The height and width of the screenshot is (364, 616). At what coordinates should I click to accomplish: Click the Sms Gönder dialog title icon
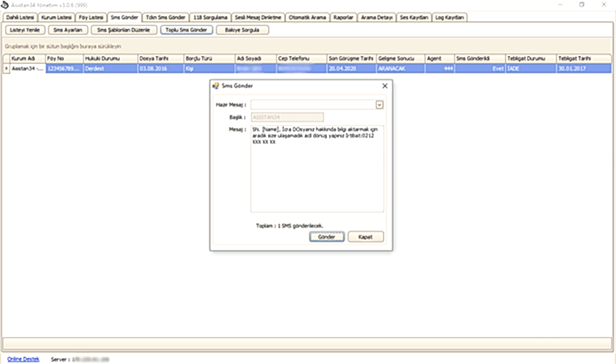click(215, 86)
